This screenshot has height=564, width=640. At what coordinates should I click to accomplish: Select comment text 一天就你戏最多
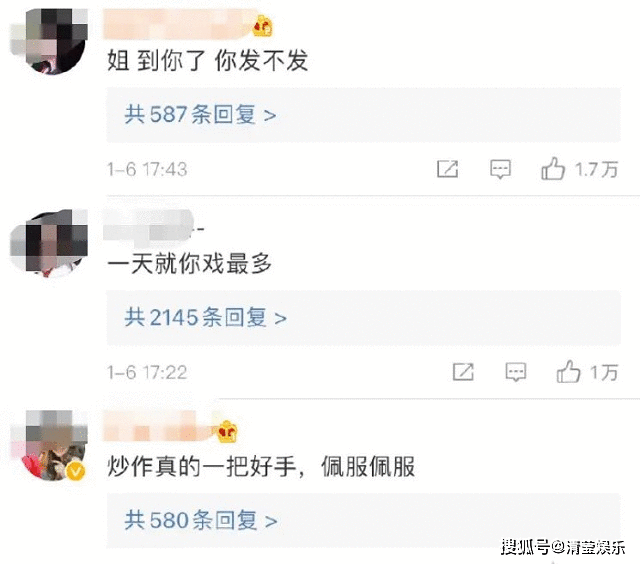coord(189,264)
